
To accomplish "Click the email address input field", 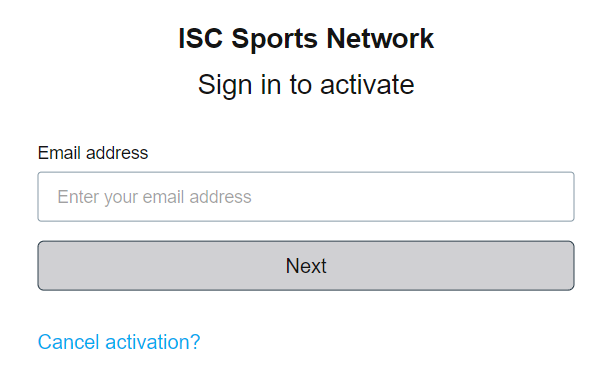I will click(306, 197).
